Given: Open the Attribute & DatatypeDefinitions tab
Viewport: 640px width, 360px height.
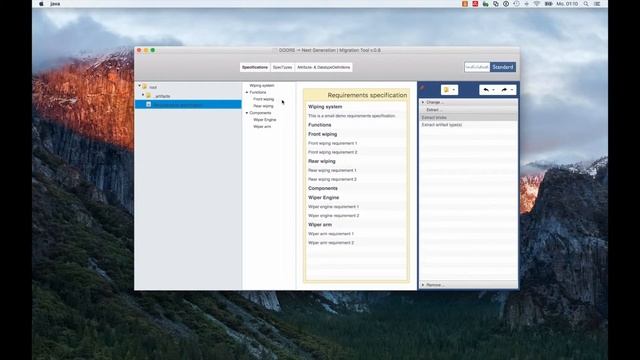Looking at the screenshot, I should coord(324,67).
